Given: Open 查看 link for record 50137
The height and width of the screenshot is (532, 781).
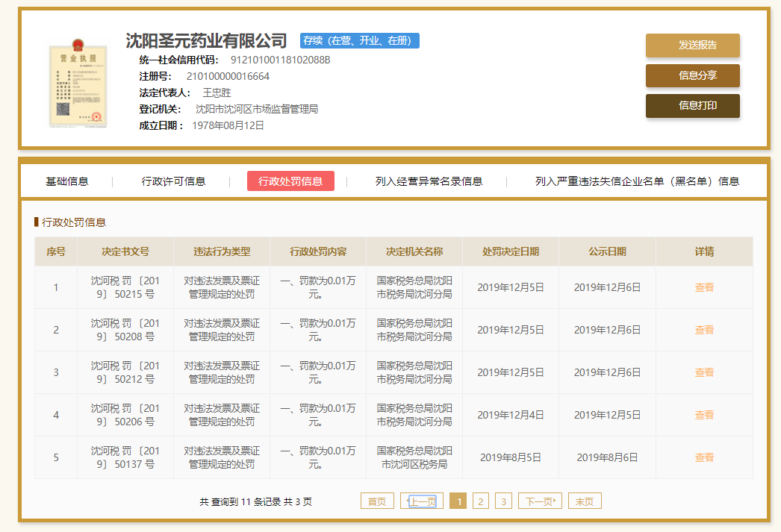Looking at the screenshot, I should click(x=704, y=457).
